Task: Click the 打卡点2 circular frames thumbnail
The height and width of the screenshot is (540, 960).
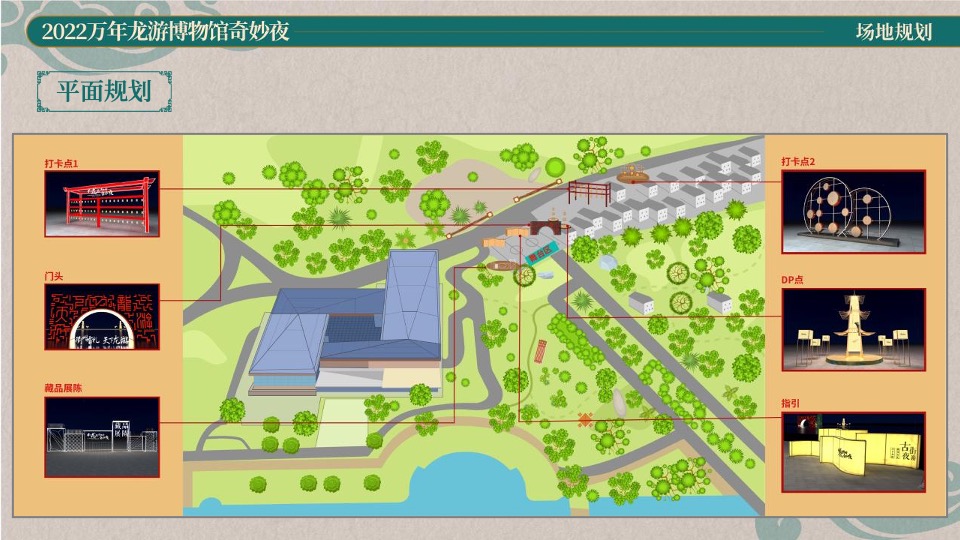Action: tap(853, 211)
